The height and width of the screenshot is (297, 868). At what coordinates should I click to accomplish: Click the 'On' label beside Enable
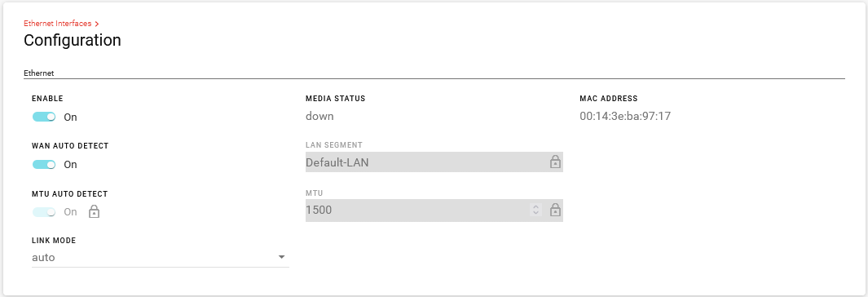click(70, 117)
